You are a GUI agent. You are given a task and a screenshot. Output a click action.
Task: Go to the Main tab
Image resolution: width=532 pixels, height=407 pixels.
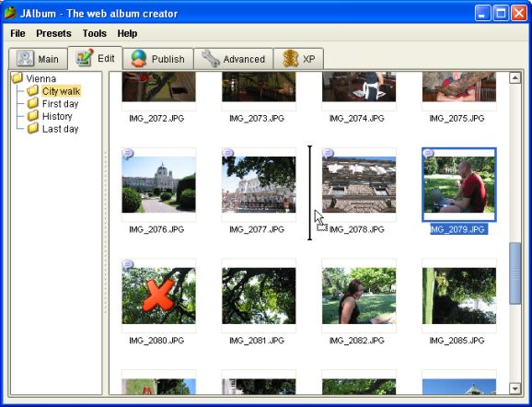tap(38, 59)
